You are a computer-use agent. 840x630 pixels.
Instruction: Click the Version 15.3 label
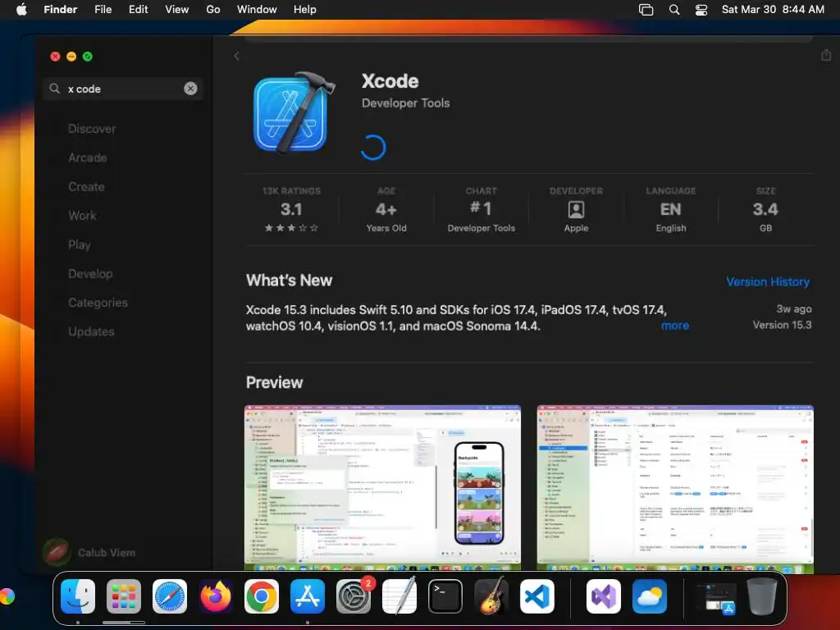click(x=782, y=325)
